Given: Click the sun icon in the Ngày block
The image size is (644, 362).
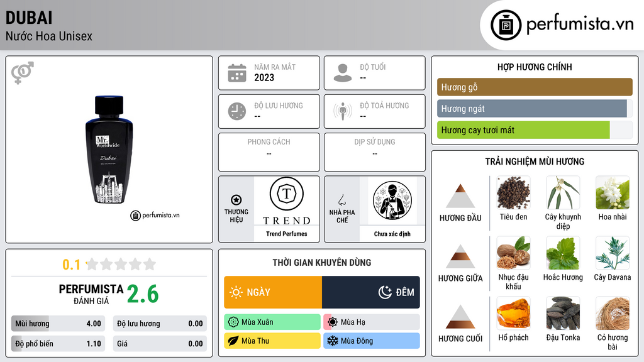Looking at the screenshot, I should (x=236, y=292).
